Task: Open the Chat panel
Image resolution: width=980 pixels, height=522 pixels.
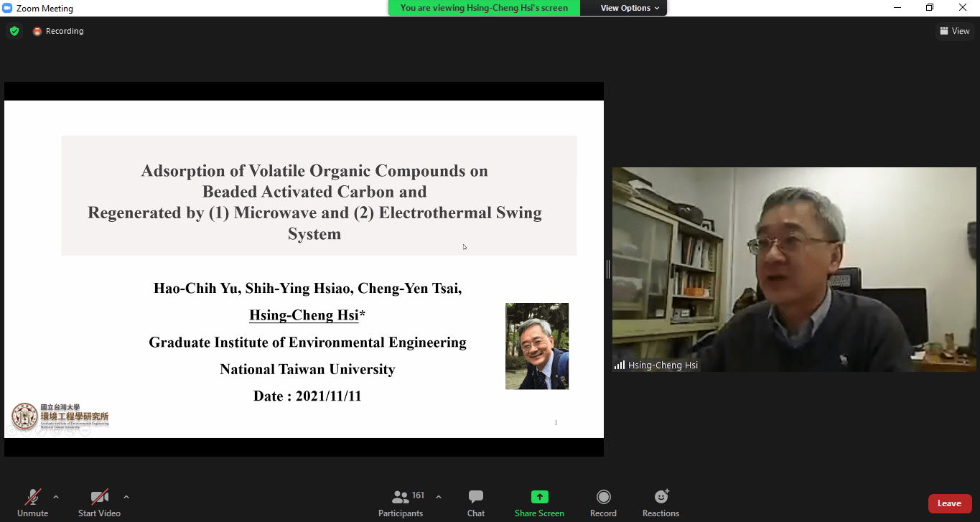Action: tap(475, 502)
